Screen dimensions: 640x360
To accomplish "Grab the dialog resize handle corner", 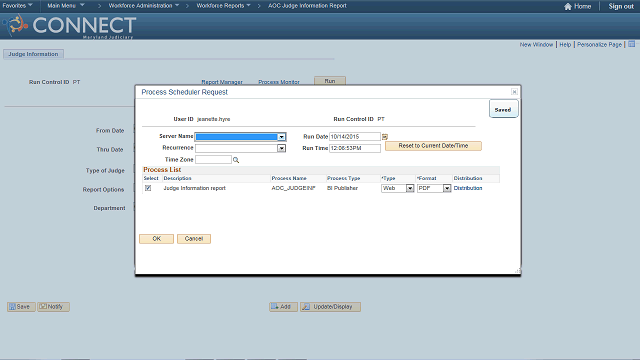I will pyautogui.click(x=518, y=271).
